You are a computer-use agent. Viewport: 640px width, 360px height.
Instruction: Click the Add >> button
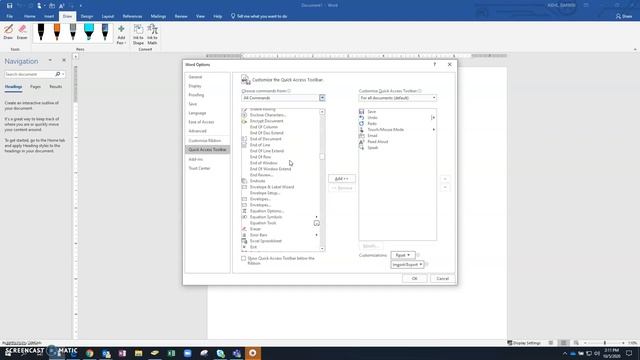(x=342, y=179)
